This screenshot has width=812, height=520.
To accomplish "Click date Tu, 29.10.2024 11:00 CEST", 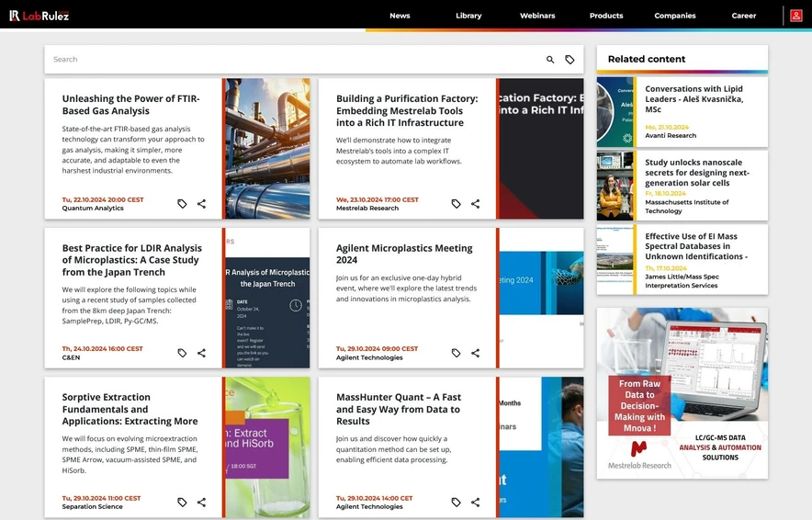I will coord(101,498).
